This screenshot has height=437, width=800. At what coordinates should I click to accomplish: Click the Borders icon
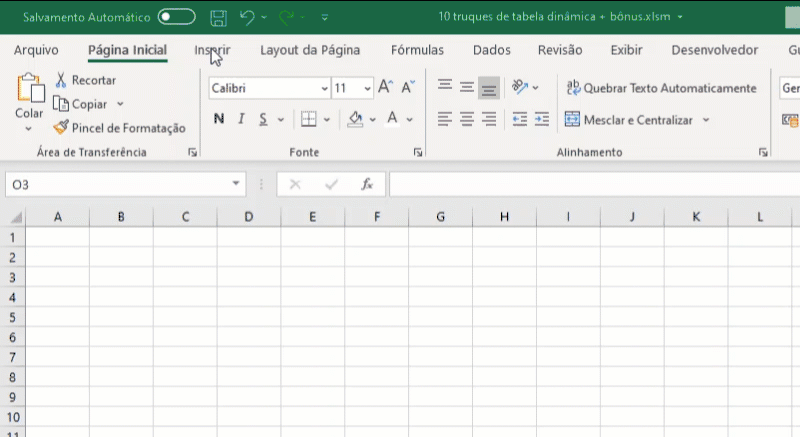click(309, 119)
